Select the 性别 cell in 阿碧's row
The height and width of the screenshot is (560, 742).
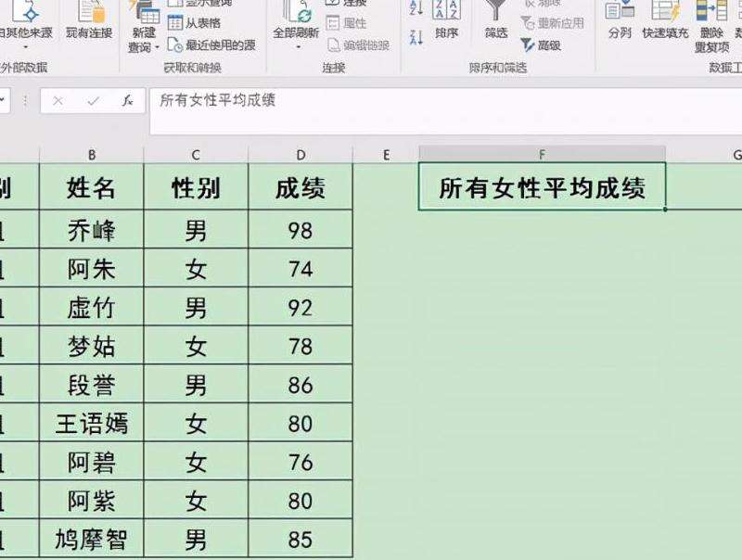(x=196, y=462)
